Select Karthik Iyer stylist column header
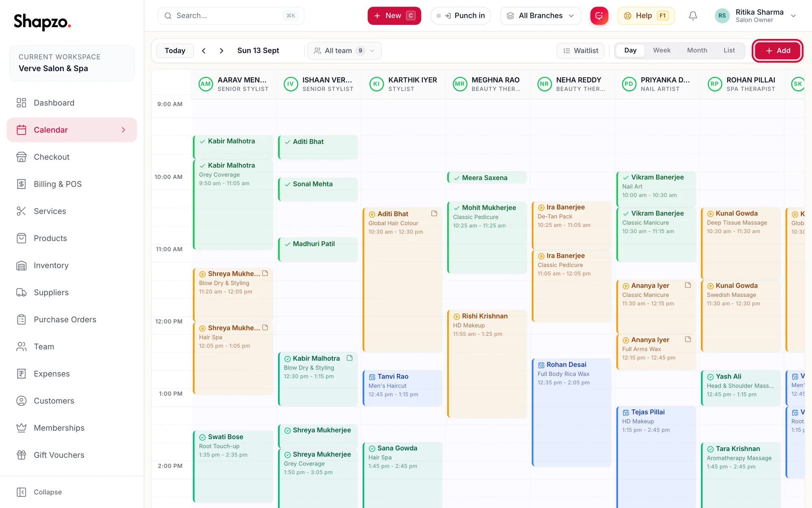 [404, 84]
